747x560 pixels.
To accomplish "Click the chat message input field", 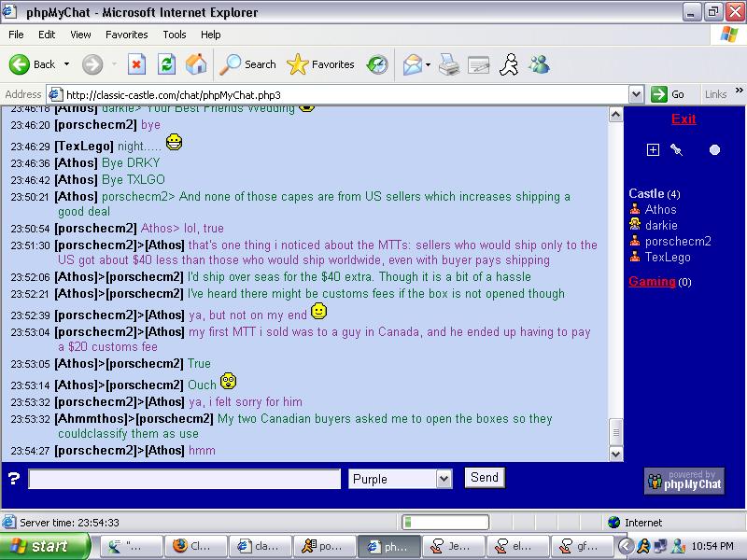I will click(185, 479).
